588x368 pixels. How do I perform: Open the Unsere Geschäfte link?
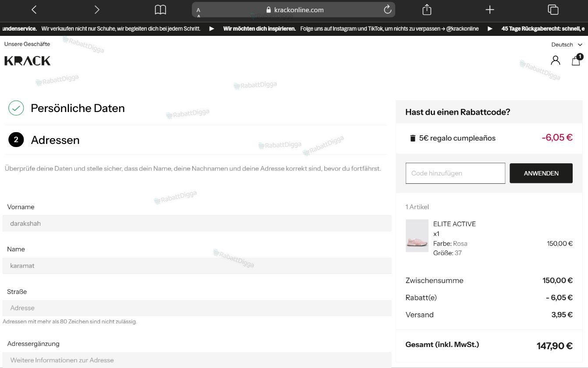pos(27,44)
